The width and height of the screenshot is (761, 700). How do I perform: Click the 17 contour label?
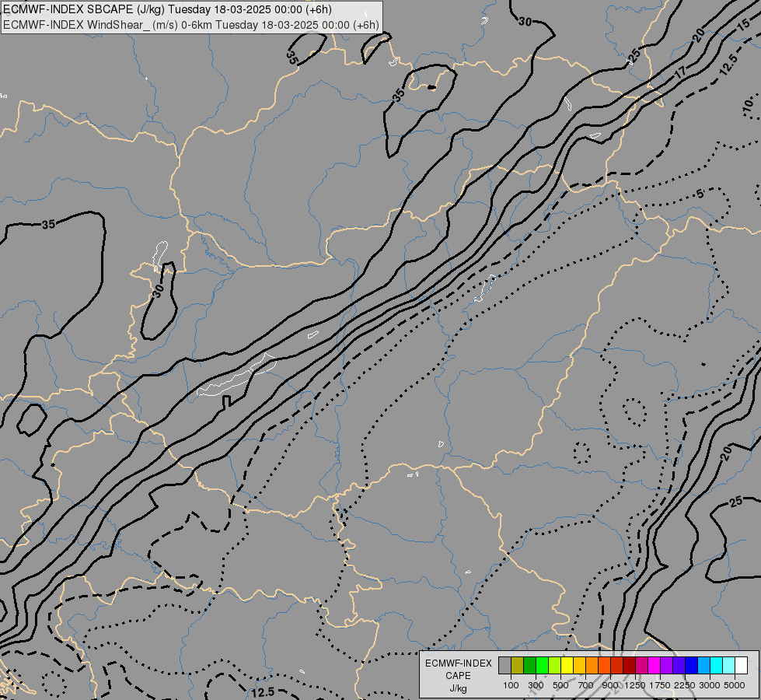pos(682,72)
